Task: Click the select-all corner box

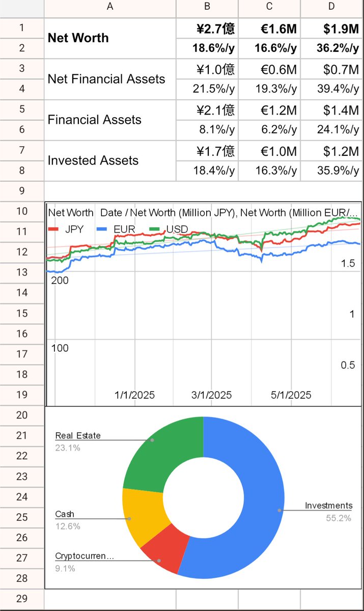Action: tap(21, 7)
